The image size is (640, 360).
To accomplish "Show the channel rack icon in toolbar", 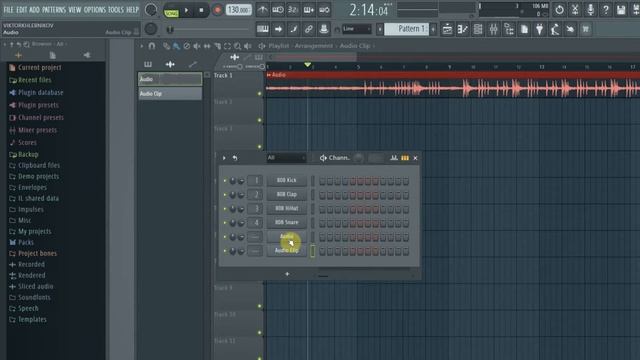I will click(478, 29).
